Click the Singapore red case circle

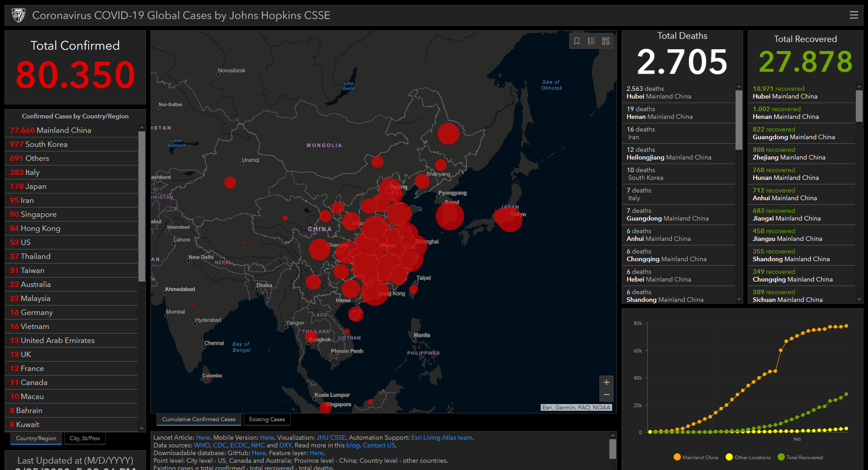pos(325,408)
